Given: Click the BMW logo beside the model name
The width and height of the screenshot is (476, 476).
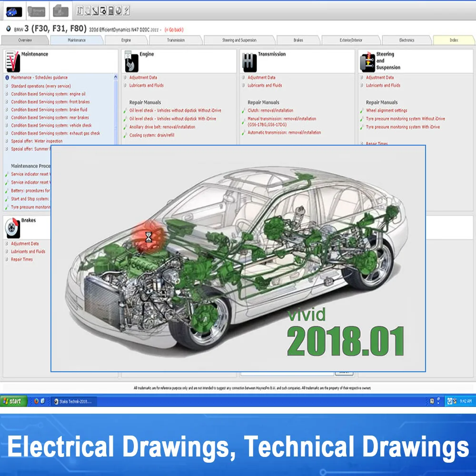Looking at the screenshot, I should pos(9,29).
